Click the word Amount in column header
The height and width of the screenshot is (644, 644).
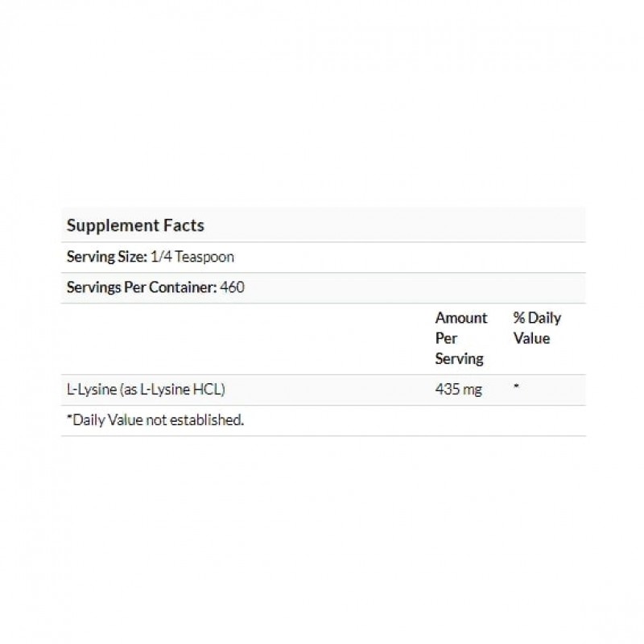pyautogui.click(x=461, y=318)
